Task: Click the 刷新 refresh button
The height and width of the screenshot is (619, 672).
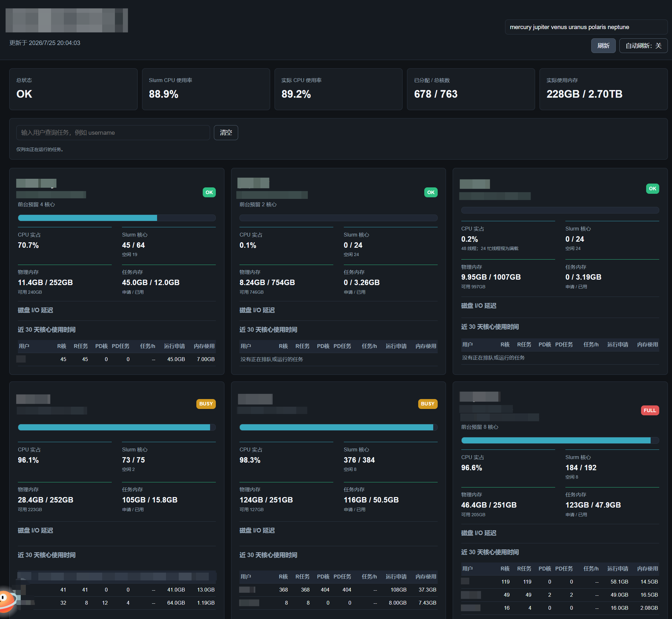Action: (603, 46)
